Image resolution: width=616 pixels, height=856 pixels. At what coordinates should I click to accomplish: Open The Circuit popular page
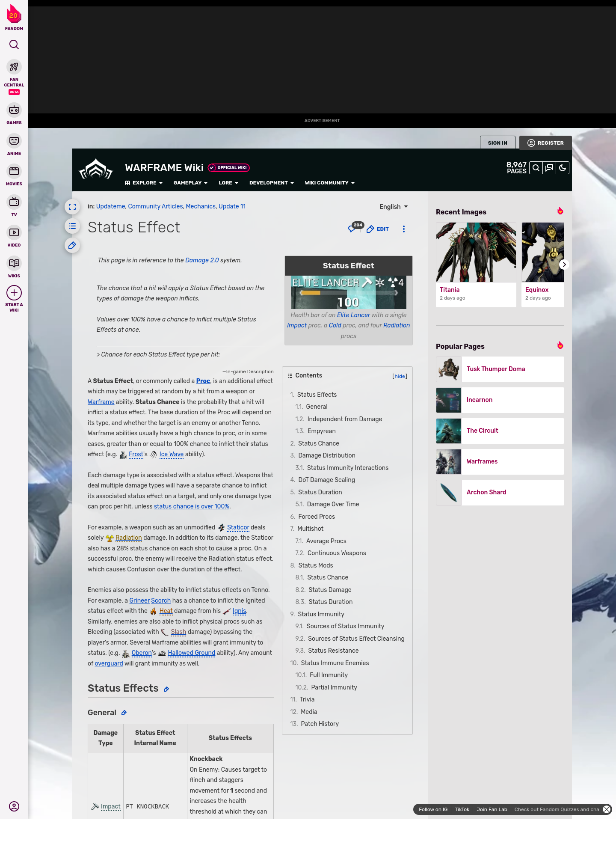pos(500,431)
